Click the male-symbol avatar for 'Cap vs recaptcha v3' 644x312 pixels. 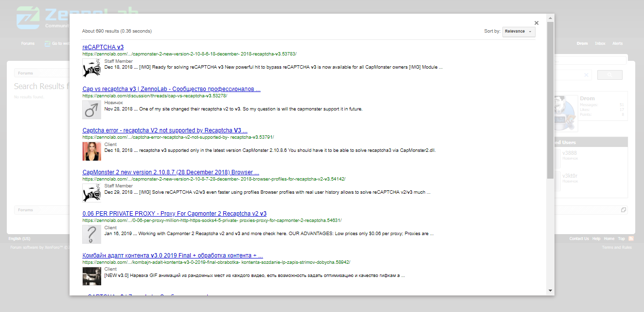92,110
